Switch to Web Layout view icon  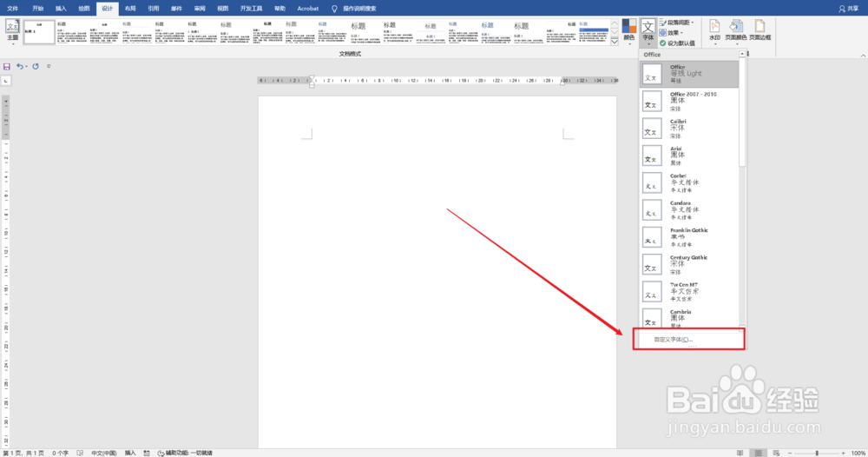point(776,453)
